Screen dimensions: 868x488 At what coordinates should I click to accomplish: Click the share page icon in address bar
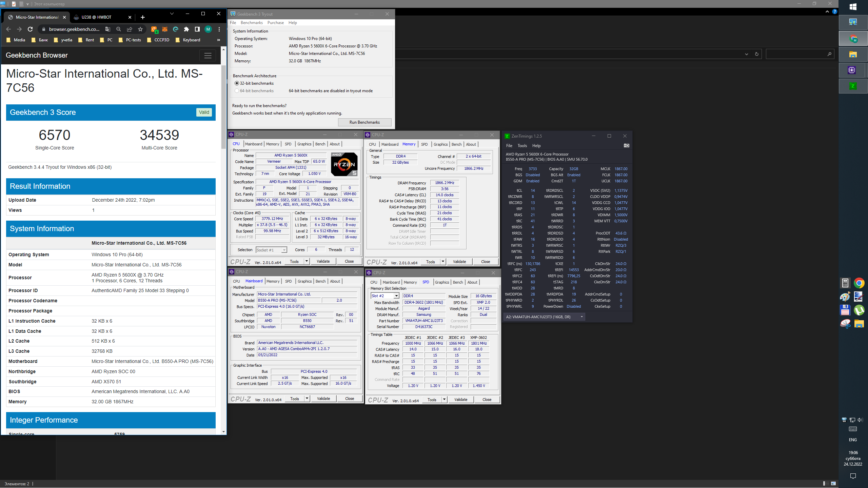(x=130, y=29)
